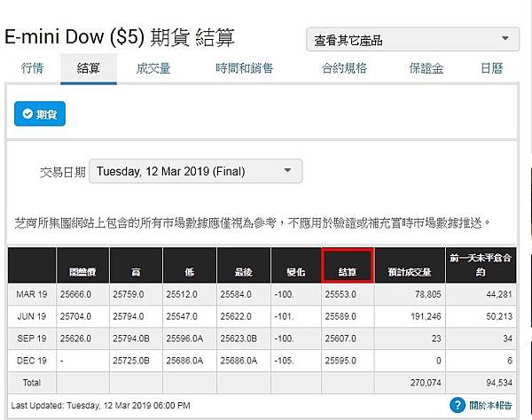Click SEP 19 low value 25596.0A

click(184, 338)
